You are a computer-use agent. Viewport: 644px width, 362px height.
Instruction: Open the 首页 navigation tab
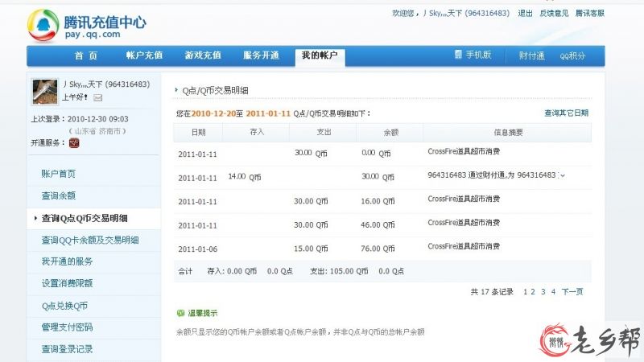[x=86, y=56]
